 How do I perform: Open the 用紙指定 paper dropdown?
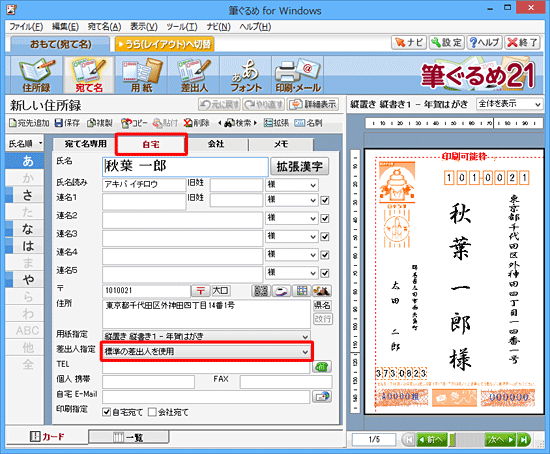[206, 336]
